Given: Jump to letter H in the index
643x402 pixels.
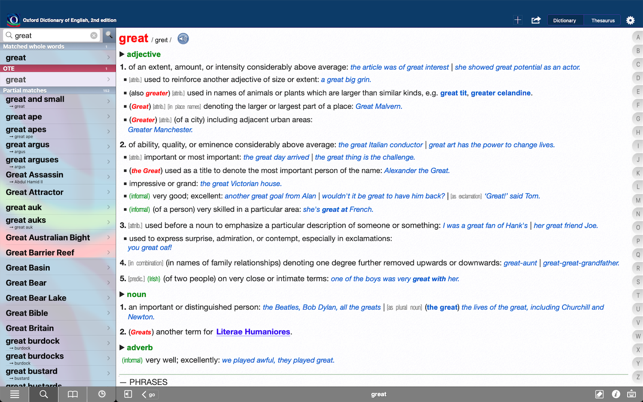Looking at the screenshot, I should click(x=638, y=132).
